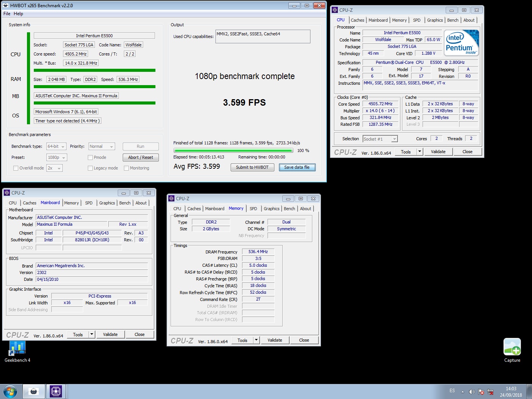Click the 82801JR (ICH10R) southbridge value
The height and width of the screenshot is (399, 532).
pos(92,240)
